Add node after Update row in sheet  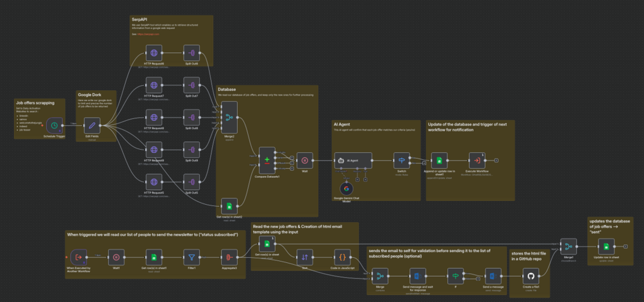[625, 246]
